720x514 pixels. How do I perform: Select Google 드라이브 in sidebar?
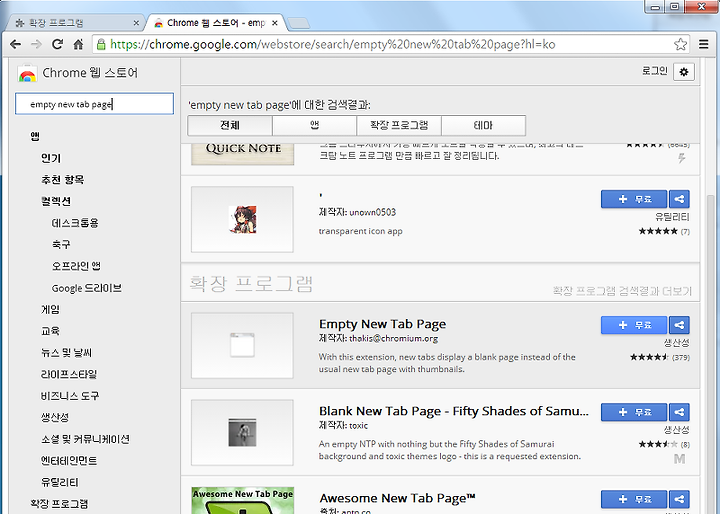pos(87,288)
